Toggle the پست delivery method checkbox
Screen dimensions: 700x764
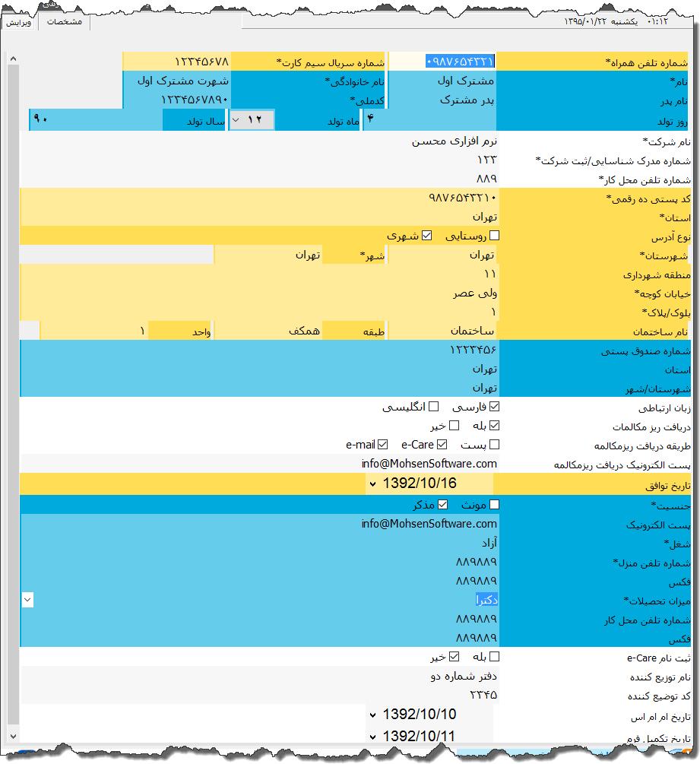point(495,445)
